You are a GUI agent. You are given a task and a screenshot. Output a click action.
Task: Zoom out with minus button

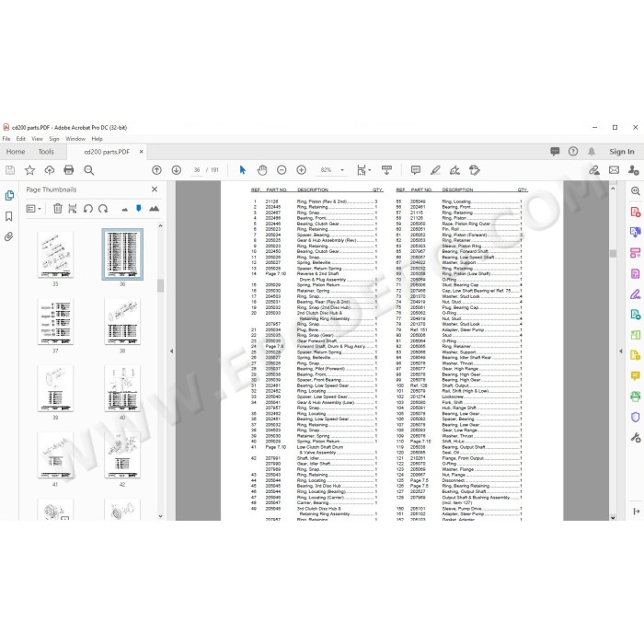282,170
